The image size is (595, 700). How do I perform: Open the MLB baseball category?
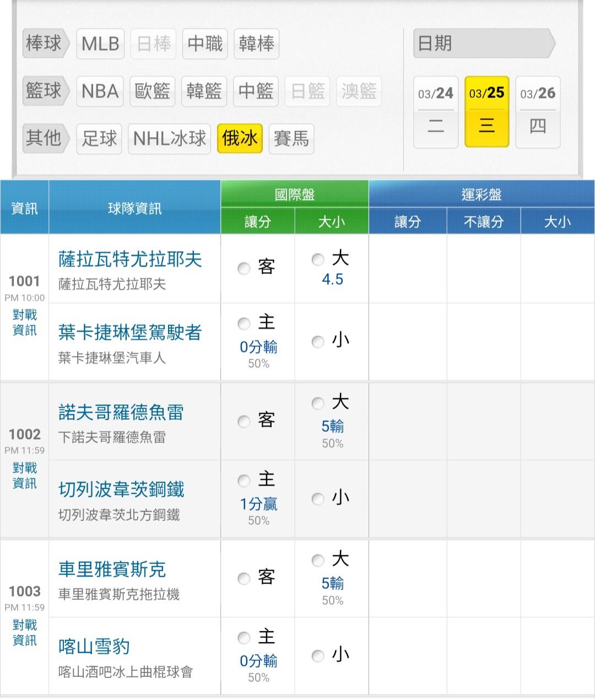100,44
